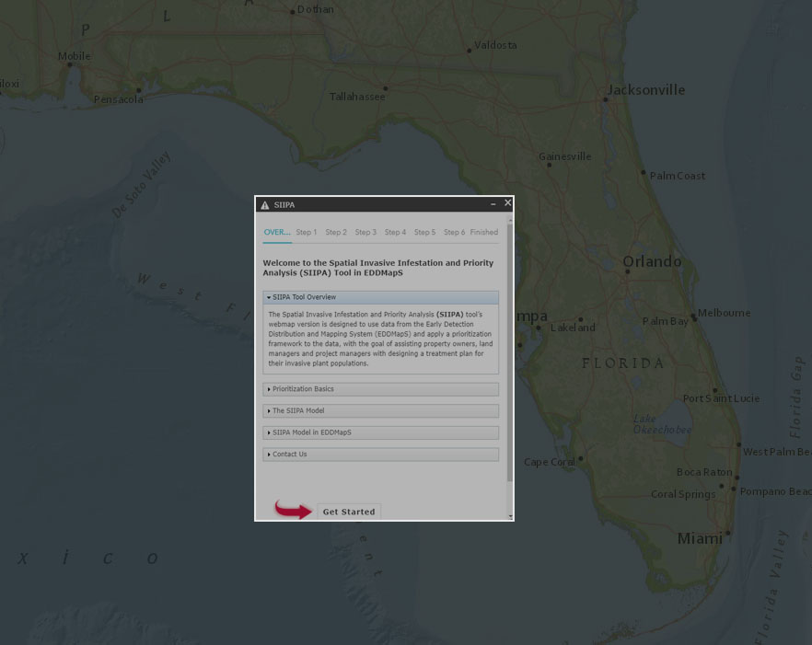Click the SIIPA warning triangle icon
Image resolution: width=812 pixels, height=645 pixels.
pyautogui.click(x=265, y=205)
